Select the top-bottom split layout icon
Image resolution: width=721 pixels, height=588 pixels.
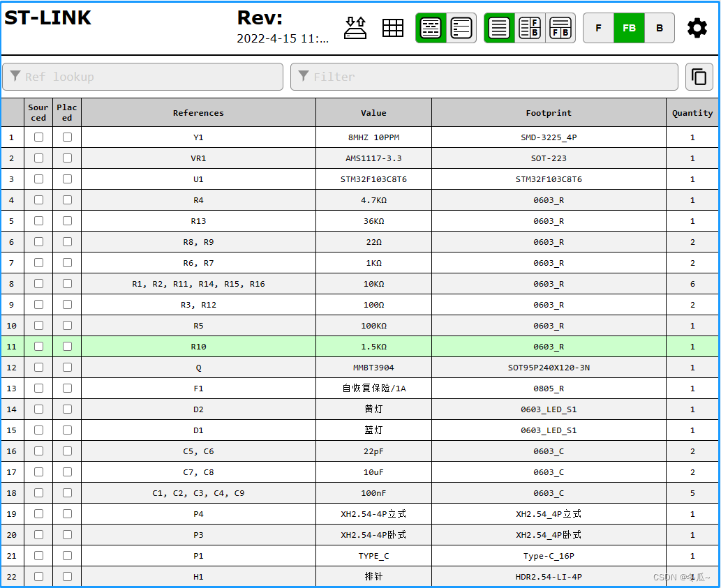point(560,28)
